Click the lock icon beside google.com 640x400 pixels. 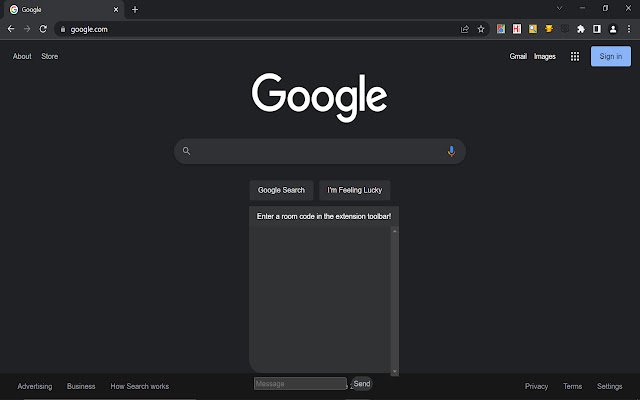63,29
